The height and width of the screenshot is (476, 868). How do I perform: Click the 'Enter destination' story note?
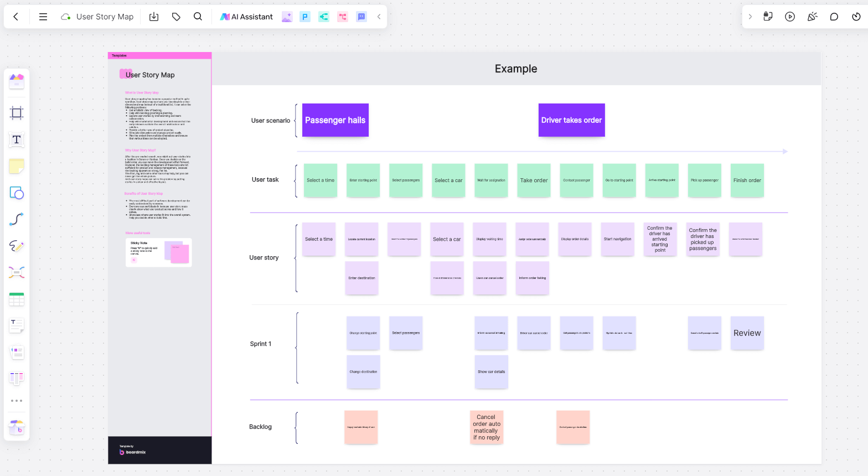tap(362, 278)
